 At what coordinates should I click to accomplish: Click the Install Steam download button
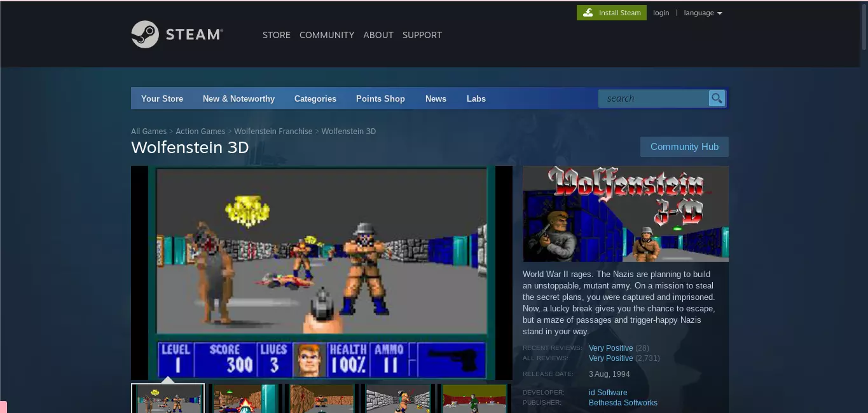612,13
